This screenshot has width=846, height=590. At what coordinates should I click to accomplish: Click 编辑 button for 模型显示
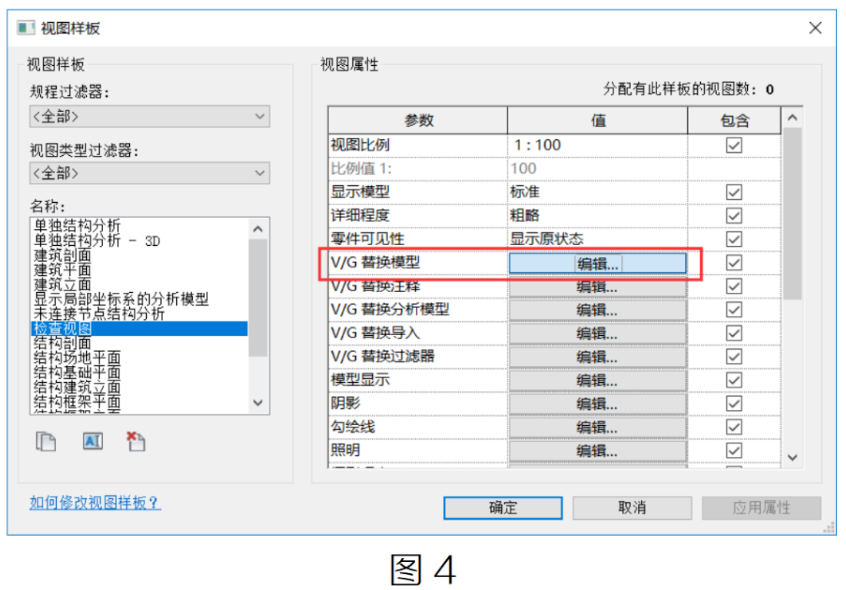[x=597, y=381]
